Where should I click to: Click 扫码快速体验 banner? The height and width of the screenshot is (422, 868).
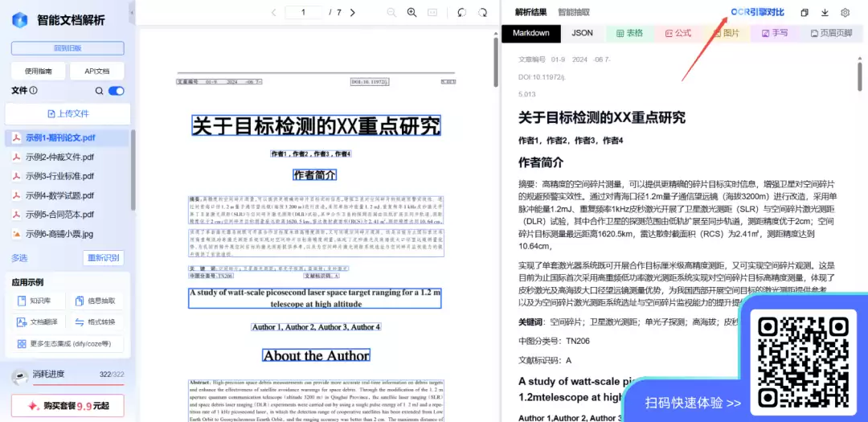point(693,403)
